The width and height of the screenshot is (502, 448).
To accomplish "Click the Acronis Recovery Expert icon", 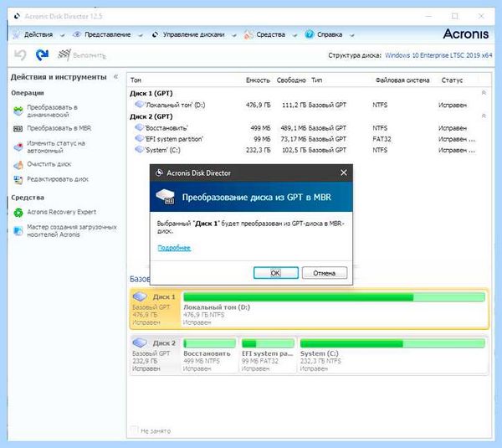I will pyautogui.click(x=18, y=212).
